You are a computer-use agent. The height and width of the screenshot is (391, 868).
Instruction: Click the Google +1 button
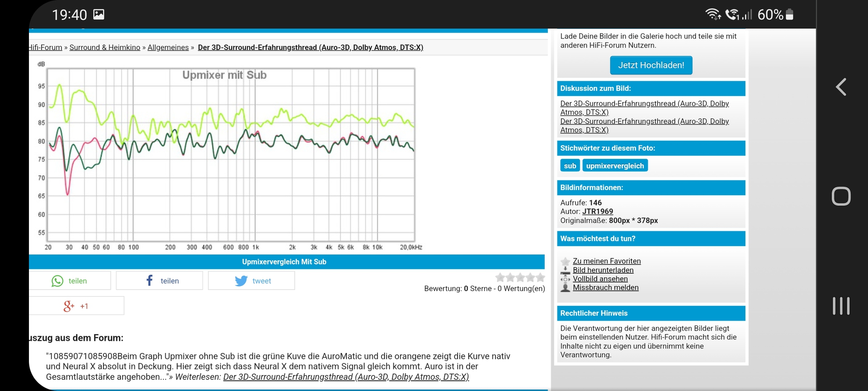[x=76, y=306]
